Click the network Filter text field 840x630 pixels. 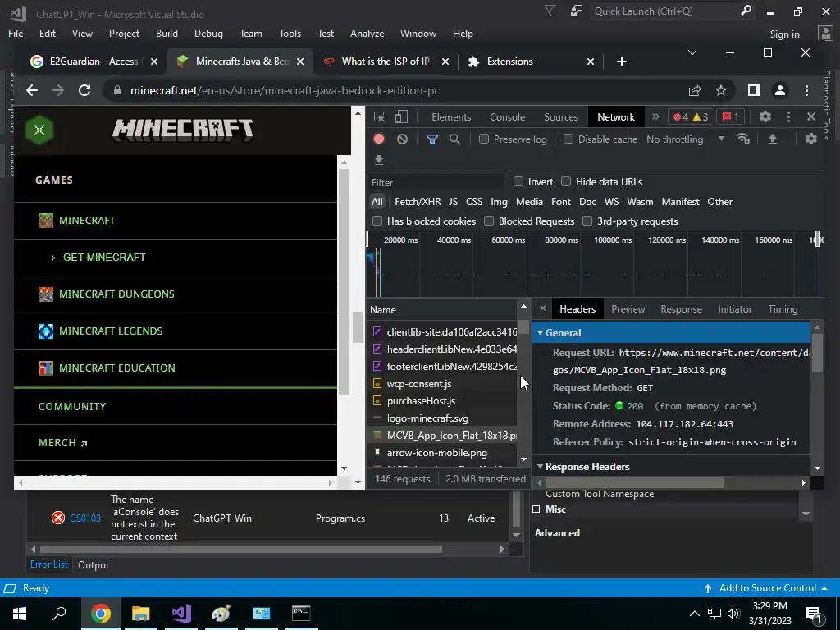[x=436, y=182]
